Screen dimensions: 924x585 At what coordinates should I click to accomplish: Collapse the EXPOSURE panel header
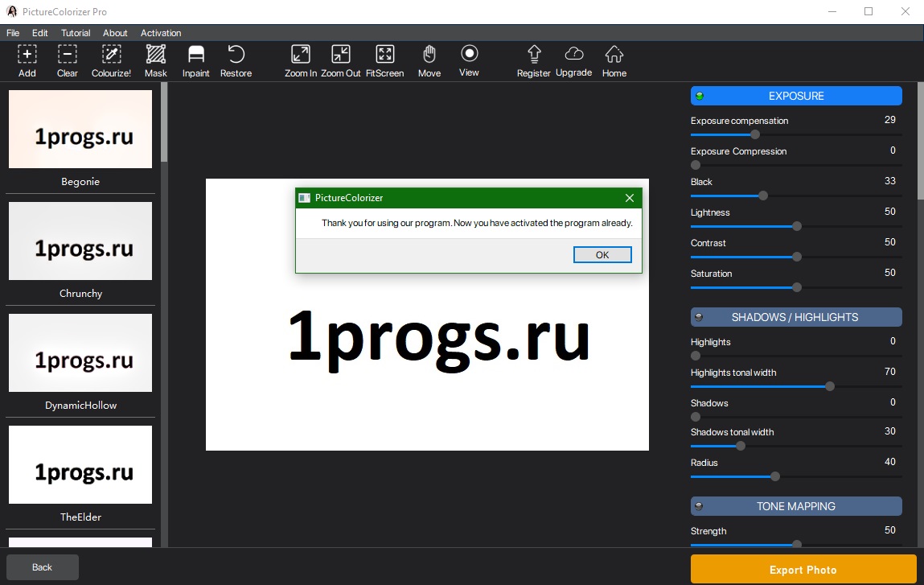pos(796,96)
